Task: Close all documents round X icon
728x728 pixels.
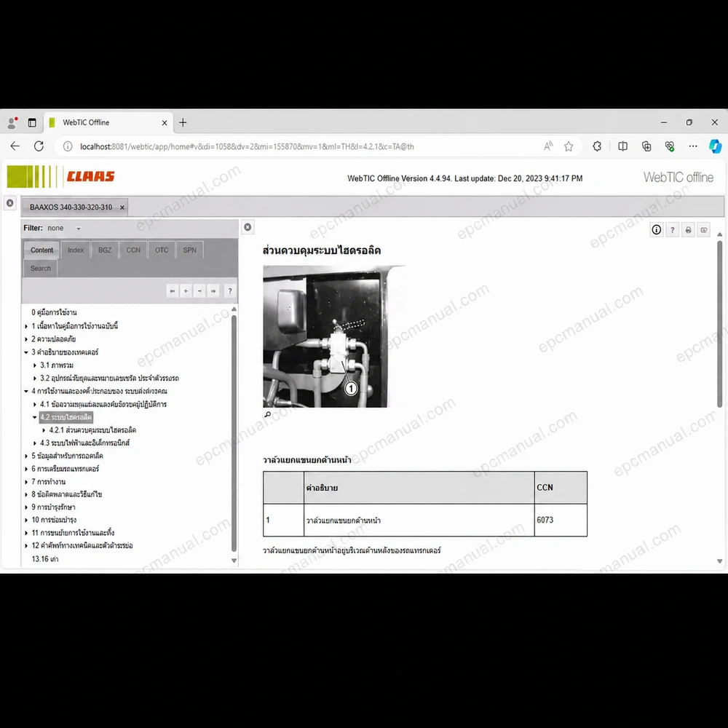Action: point(10,203)
